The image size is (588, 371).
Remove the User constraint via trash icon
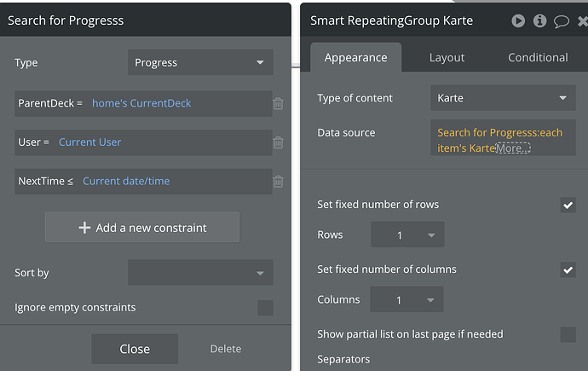click(x=278, y=142)
